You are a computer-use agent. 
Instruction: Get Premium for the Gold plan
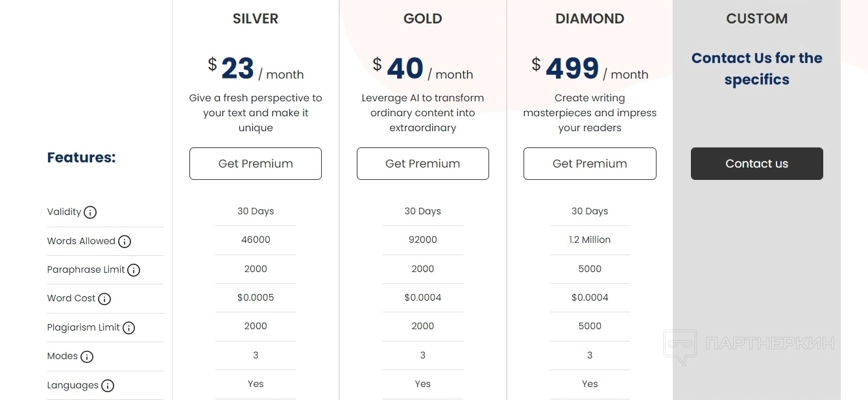(x=423, y=164)
